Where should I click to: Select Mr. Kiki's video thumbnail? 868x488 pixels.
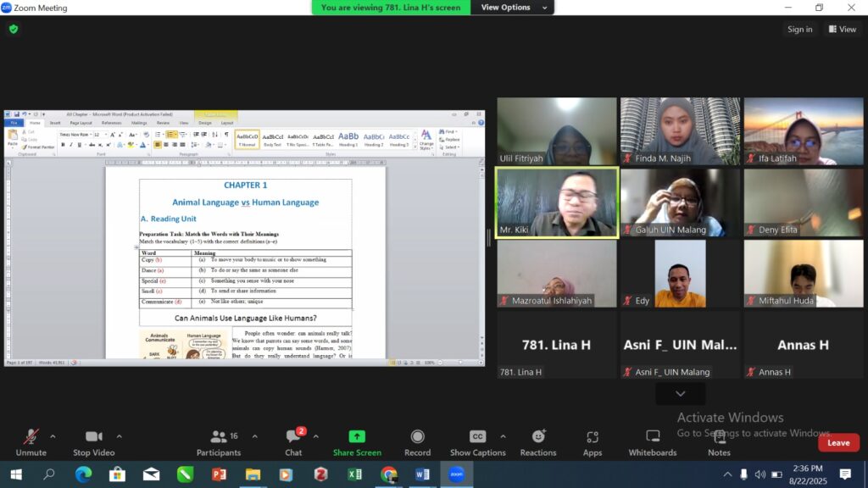coord(557,202)
